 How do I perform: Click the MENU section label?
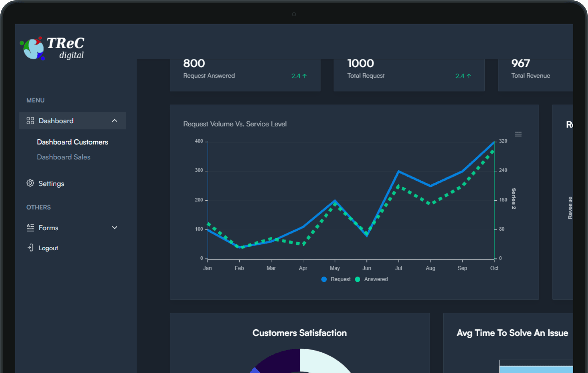point(35,100)
